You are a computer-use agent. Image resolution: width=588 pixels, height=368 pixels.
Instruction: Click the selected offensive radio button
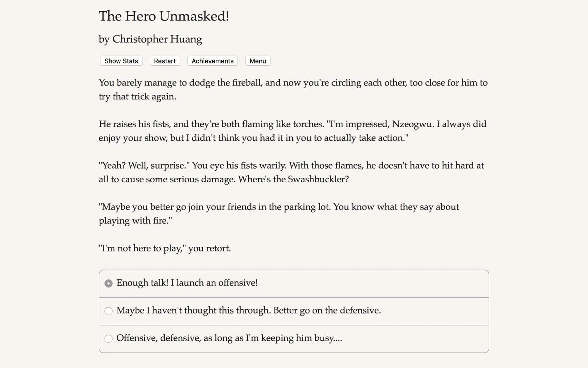pos(108,283)
